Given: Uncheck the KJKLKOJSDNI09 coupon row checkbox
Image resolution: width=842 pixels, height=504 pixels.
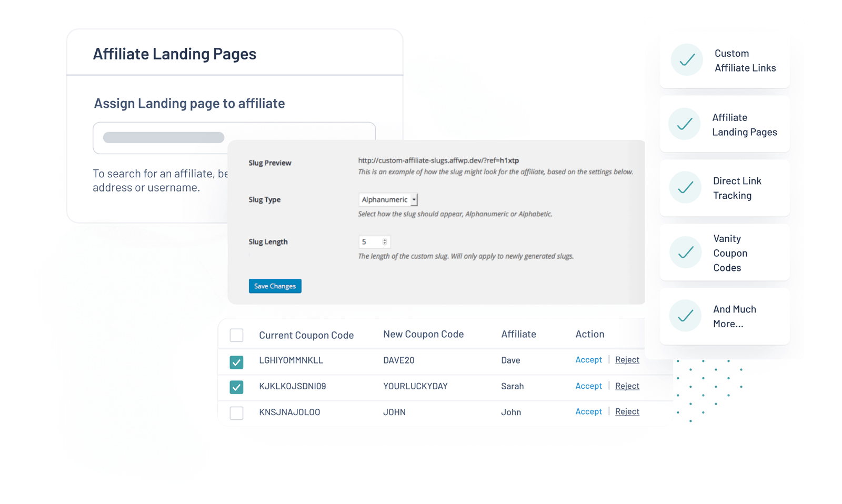Looking at the screenshot, I should click(237, 387).
